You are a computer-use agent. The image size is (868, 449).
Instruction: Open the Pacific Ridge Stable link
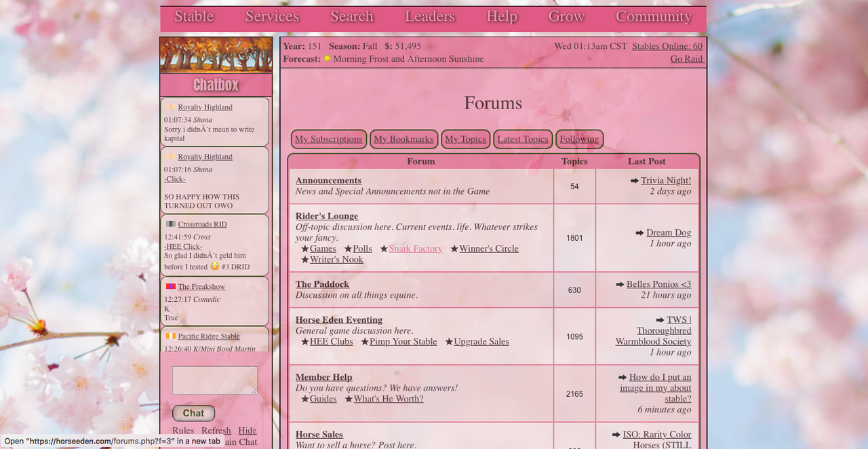(209, 336)
